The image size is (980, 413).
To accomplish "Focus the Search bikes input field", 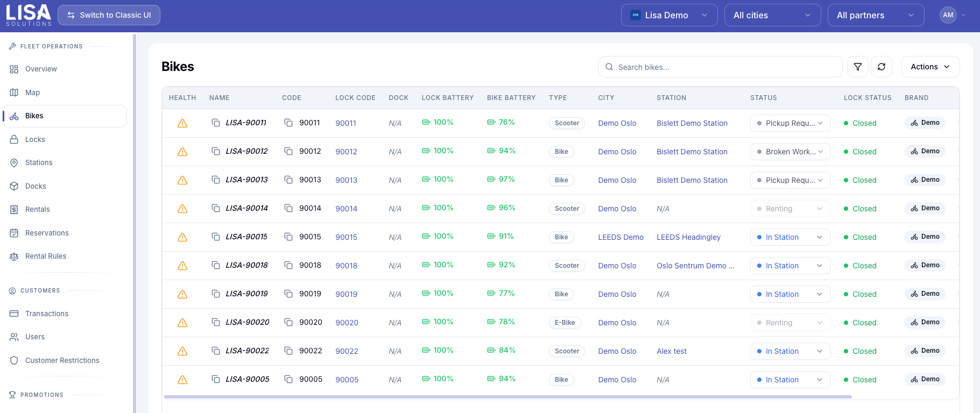I will tap(720, 67).
